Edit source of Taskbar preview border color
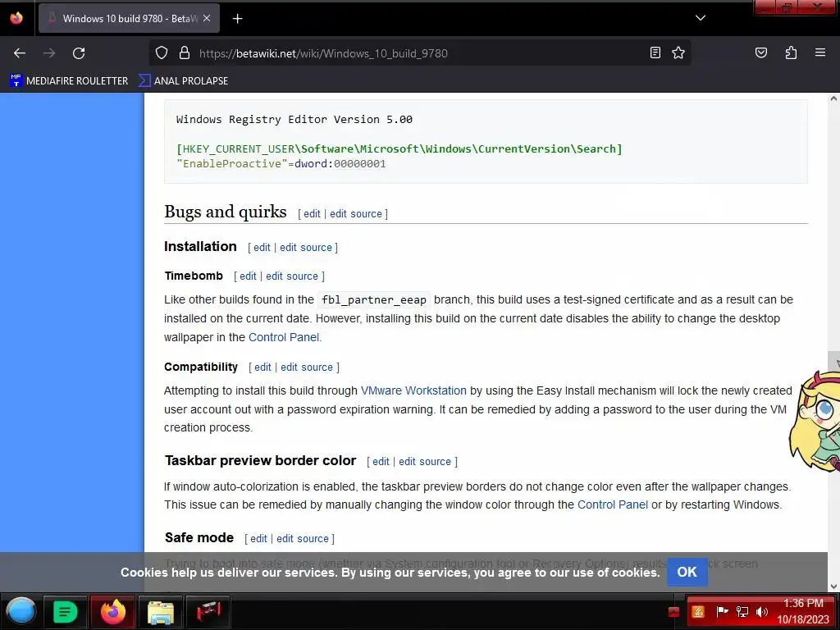Viewport: 840px width, 630px height. point(425,462)
